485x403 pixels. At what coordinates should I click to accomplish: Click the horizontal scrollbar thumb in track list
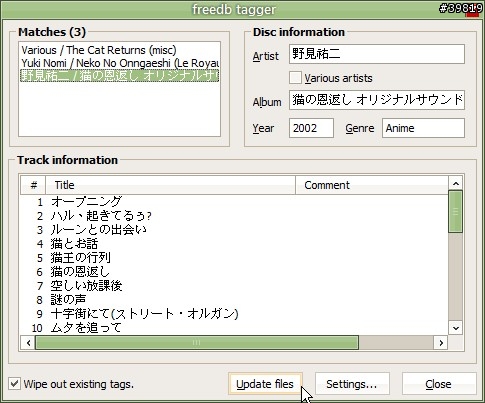tap(197, 343)
